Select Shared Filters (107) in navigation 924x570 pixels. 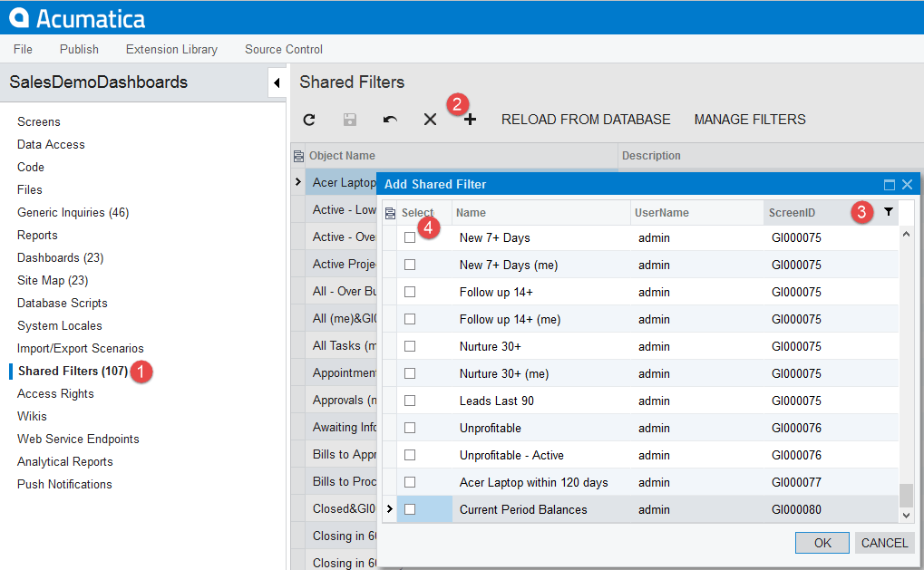point(73,371)
